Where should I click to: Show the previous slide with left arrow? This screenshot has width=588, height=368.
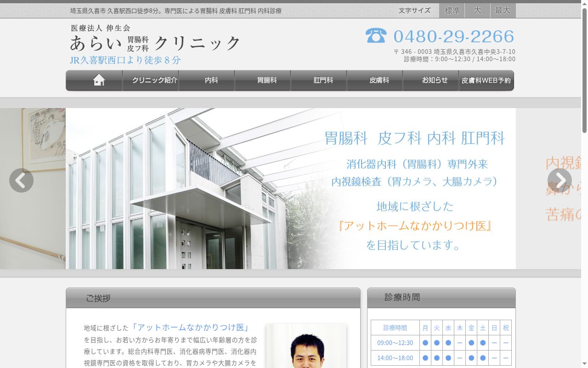pos(21,180)
